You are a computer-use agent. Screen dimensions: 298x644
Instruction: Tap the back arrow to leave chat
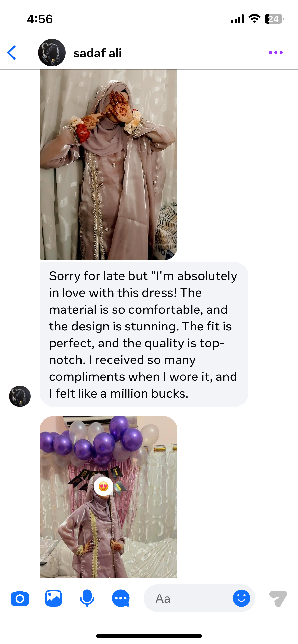click(12, 53)
